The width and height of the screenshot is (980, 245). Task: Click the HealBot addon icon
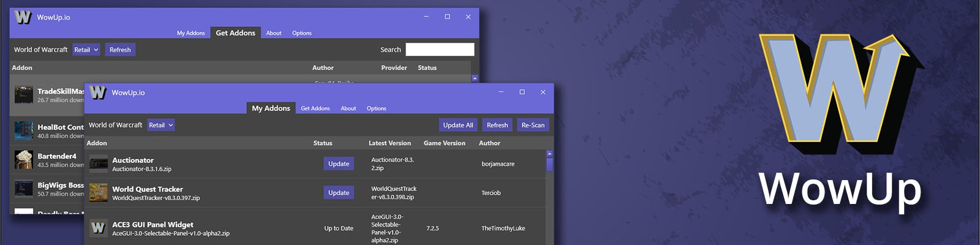(x=24, y=130)
